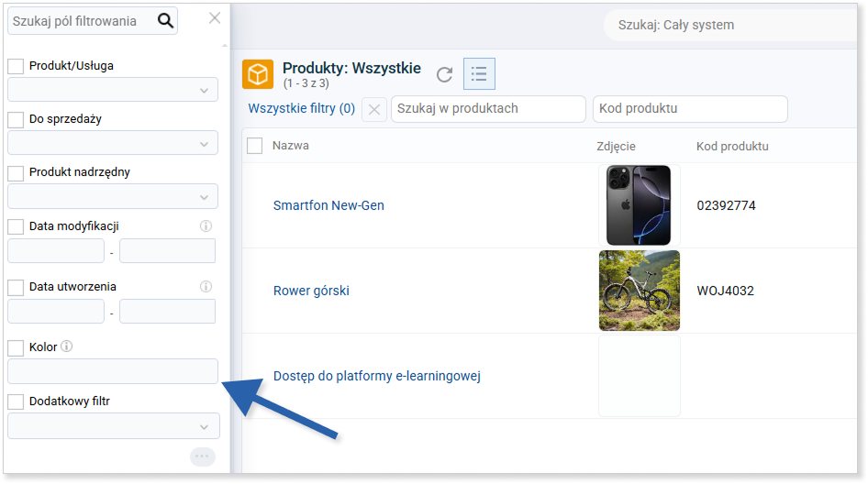Open info icon next to Kolor
868x484 pixels.
pyautogui.click(x=66, y=346)
